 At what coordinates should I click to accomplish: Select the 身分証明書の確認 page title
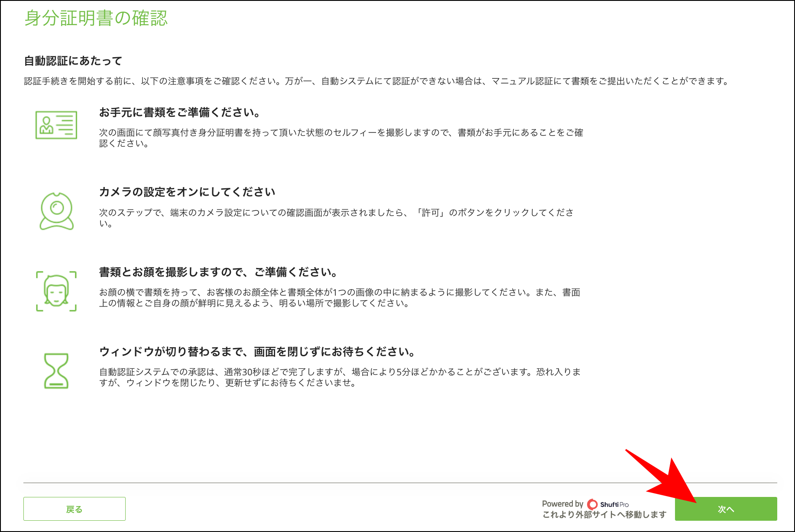coord(96,19)
